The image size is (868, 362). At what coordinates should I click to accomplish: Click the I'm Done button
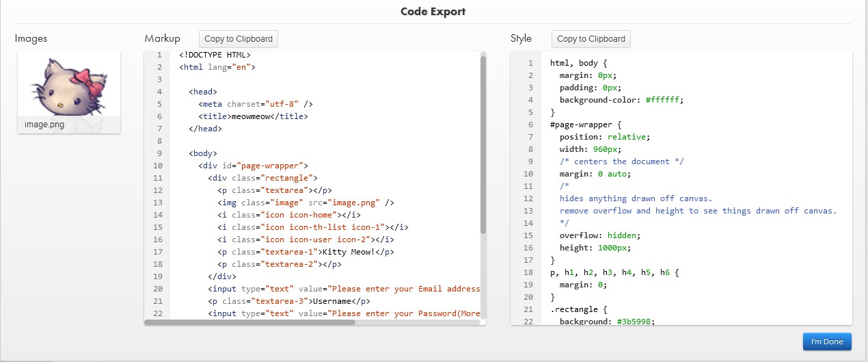coord(827,341)
